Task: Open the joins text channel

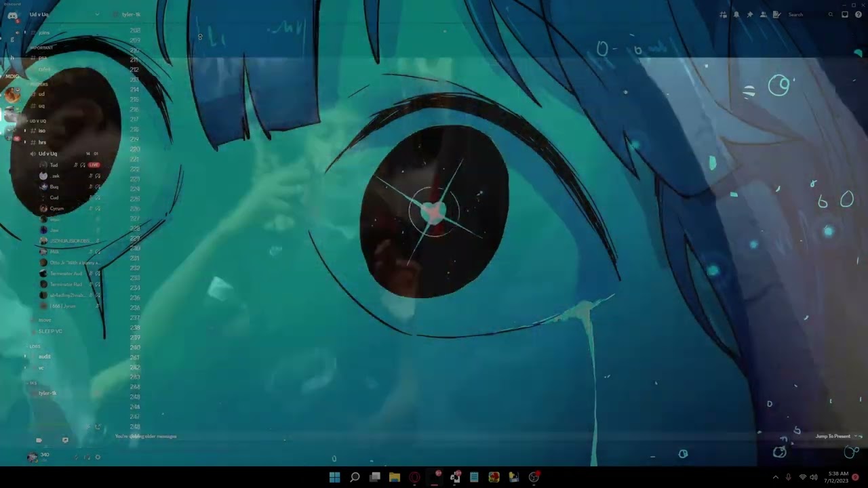Action: (44, 33)
